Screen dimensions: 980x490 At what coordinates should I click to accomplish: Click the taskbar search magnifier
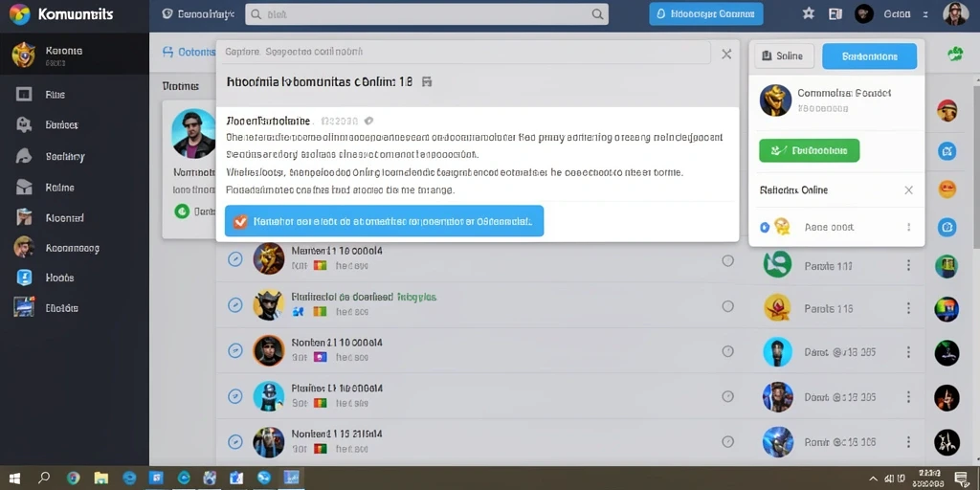click(x=44, y=479)
